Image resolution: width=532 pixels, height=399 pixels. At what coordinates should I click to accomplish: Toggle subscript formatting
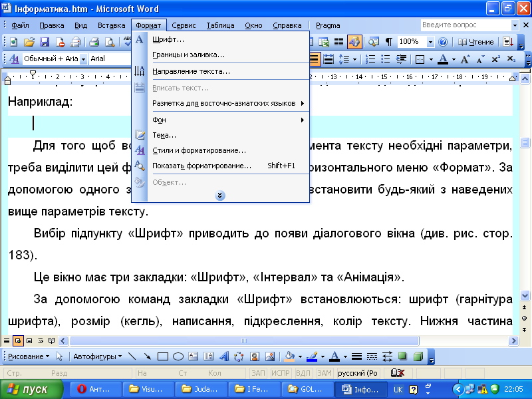tap(511, 59)
